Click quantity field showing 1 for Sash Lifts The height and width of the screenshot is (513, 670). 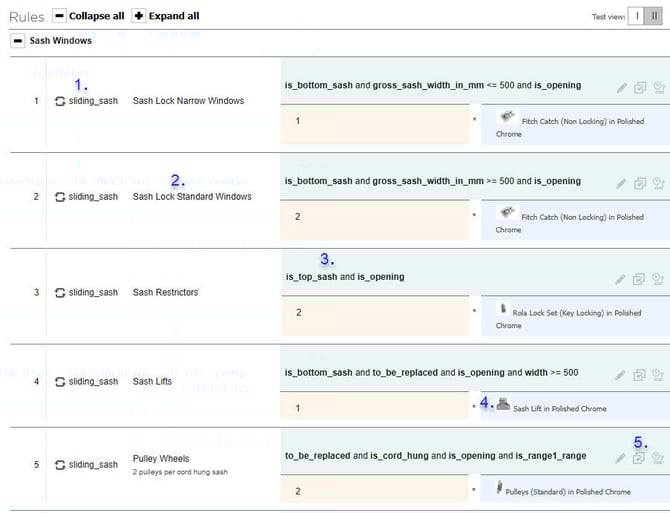pyautogui.click(x=375, y=408)
